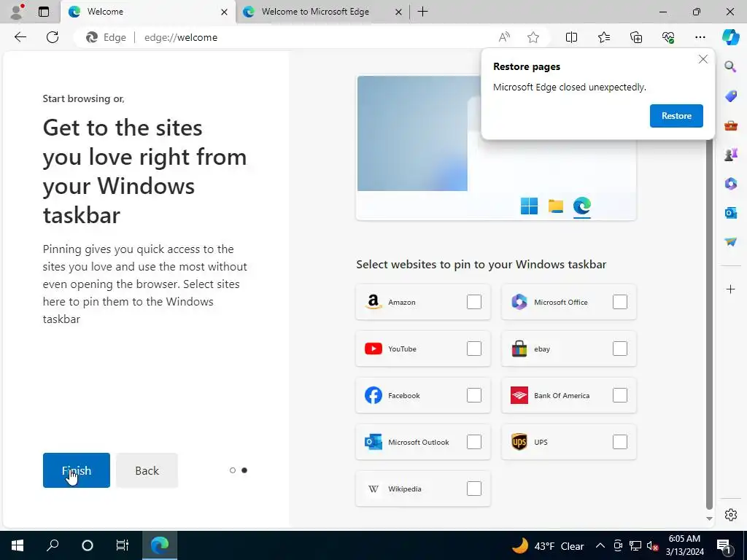Open split screen icon
Screen dimensions: 747x560
(x=571, y=37)
